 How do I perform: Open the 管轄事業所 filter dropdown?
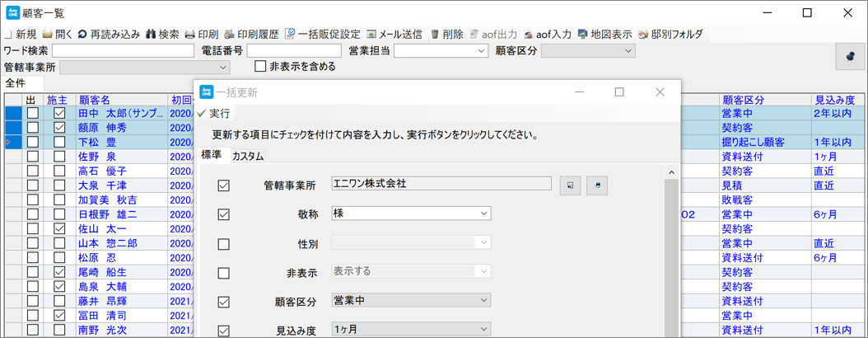tap(223, 67)
